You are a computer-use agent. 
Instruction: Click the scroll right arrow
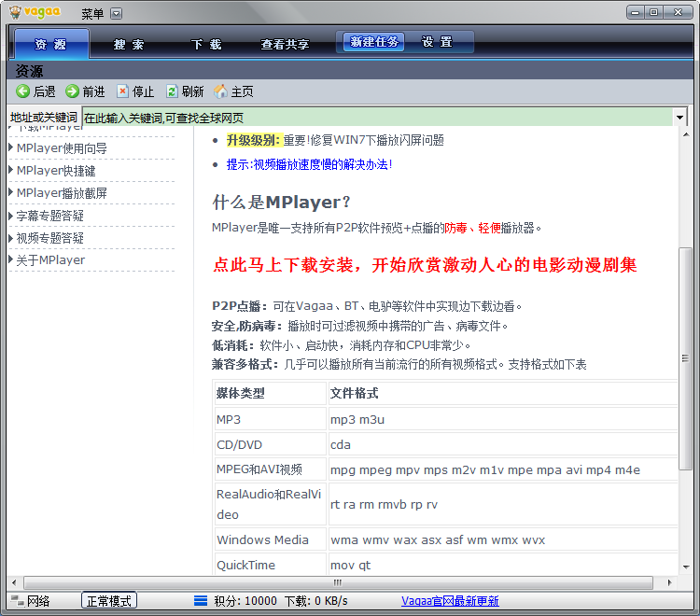tap(669, 582)
